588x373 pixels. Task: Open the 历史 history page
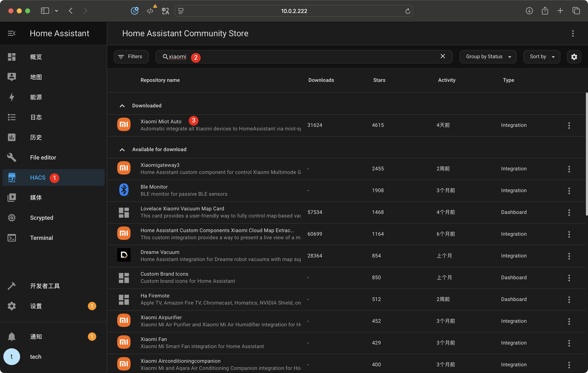(x=53, y=137)
